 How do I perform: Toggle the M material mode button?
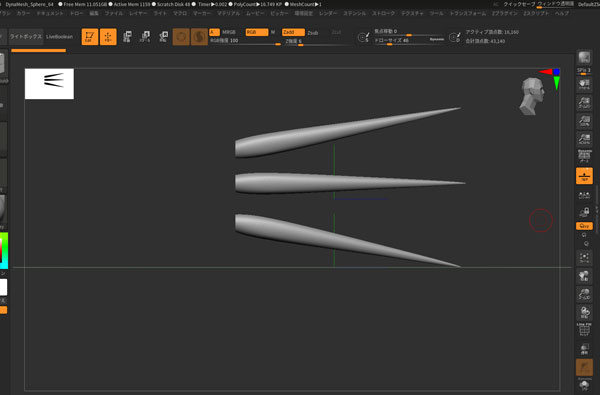[x=273, y=32]
